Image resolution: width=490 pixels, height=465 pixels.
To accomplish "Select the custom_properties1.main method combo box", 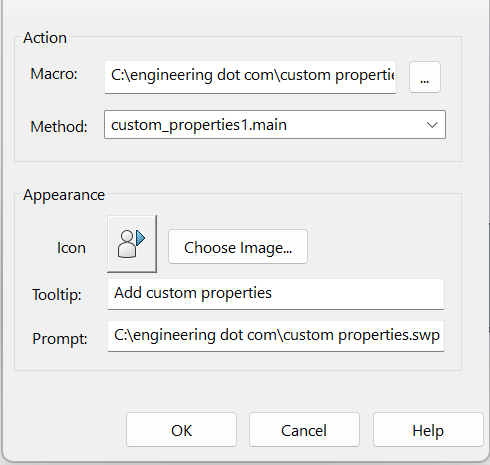I will pos(275,125).
